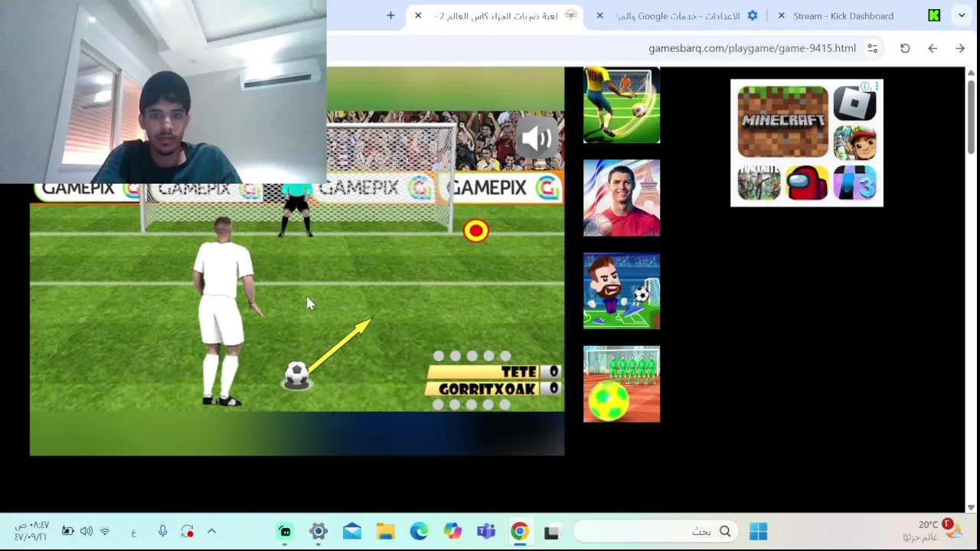This screenshot has height=551, width=980.
Task: Open volume control in the tray
Action: click(86, 531)
